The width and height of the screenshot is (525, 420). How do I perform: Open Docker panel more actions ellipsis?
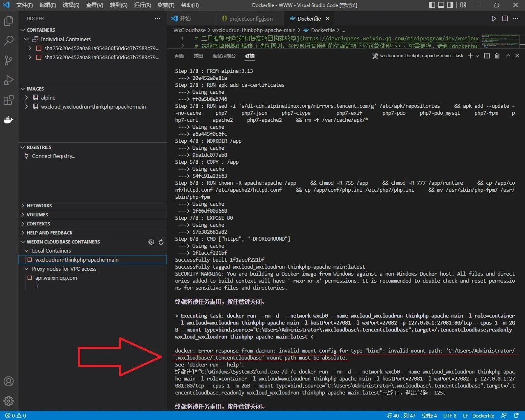pyautogui.click(x=157, y=19)
